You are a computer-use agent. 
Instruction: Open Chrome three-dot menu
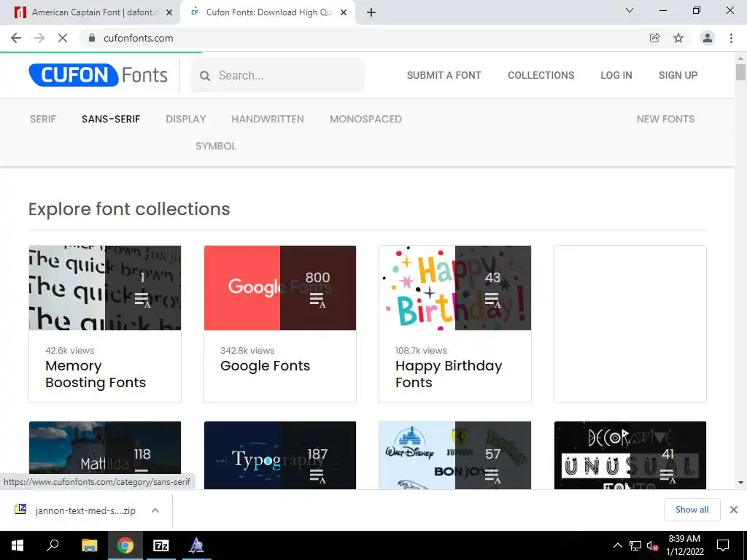[731, 38]
